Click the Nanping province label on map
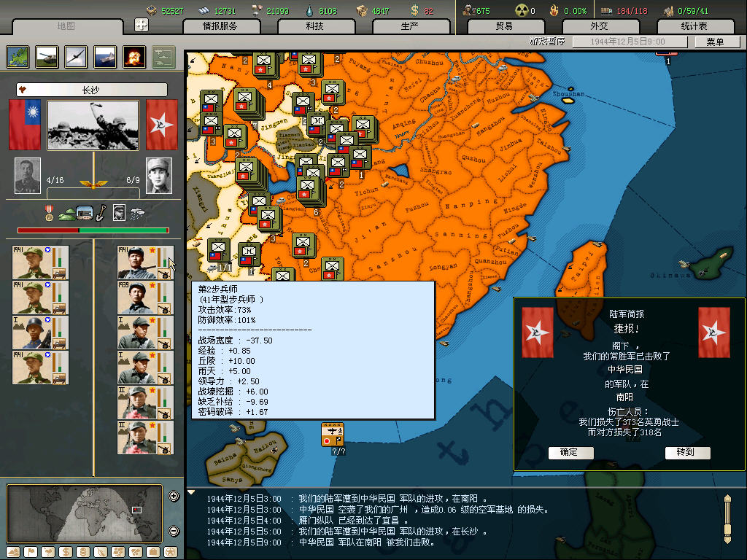Screen dimensions: 747x560 click(471, 204)
